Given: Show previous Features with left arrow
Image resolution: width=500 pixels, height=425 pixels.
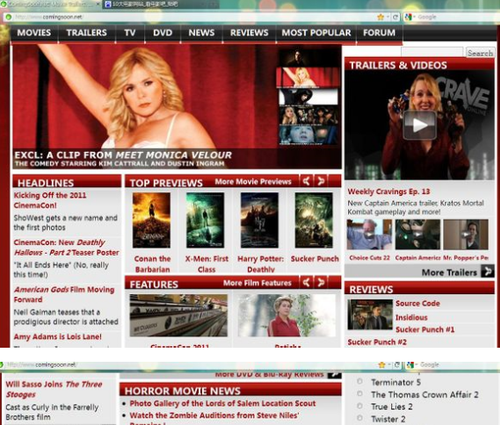Looking at the screenshot, I should (x=306, y=283).
